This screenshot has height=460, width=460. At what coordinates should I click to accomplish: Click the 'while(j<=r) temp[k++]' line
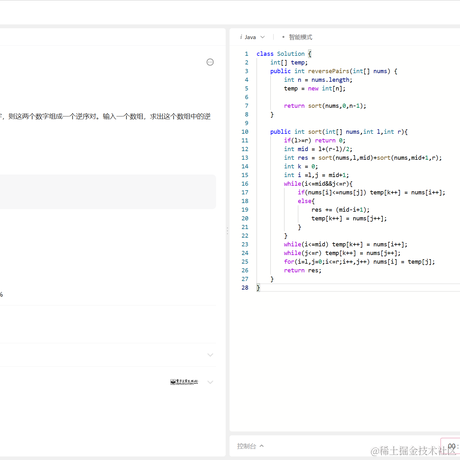[342, 253]
